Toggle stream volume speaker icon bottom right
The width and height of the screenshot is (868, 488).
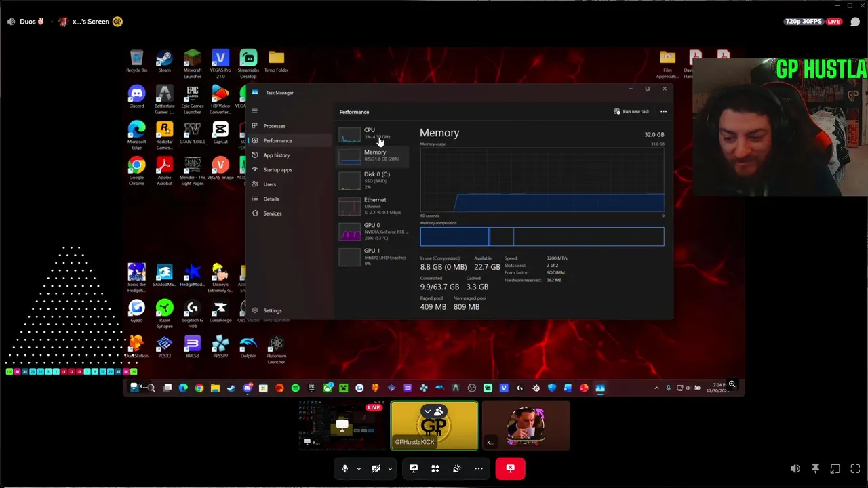coord(795,468)
